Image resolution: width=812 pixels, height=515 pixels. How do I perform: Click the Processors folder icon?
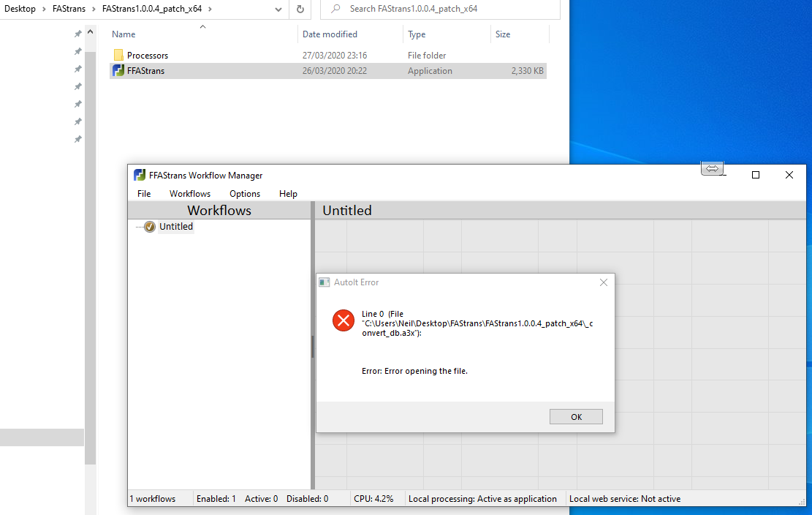point(118,55)
